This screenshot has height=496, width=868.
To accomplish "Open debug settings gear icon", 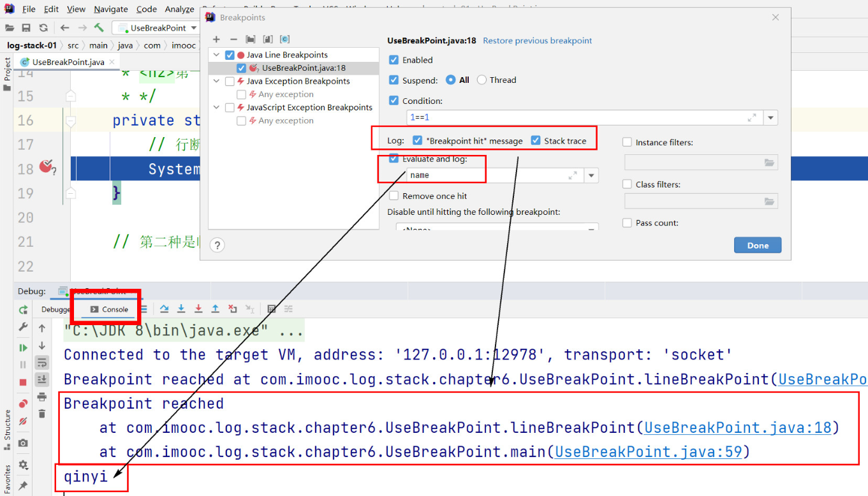I will (x=23, y=465).
